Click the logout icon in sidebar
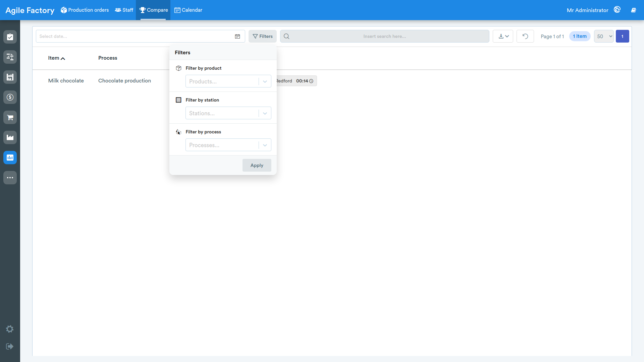The image size is (644, 362). click(x=10, y=346)
